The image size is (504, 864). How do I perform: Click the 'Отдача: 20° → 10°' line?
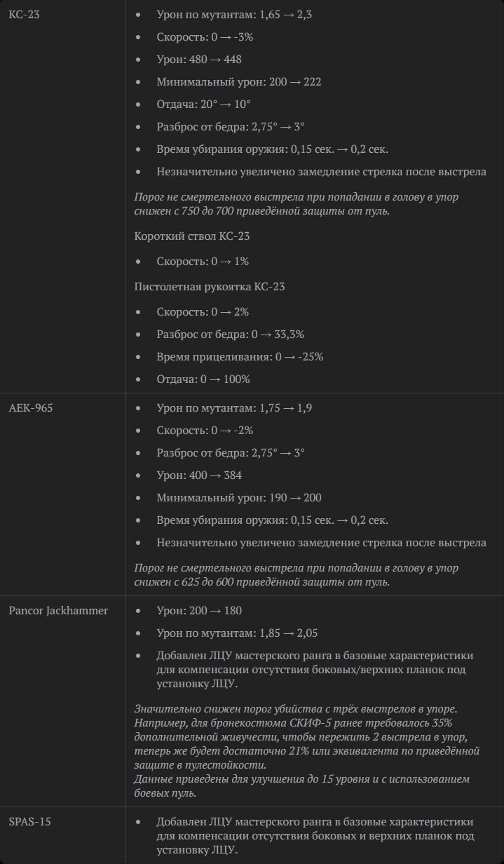pos(203,104)
